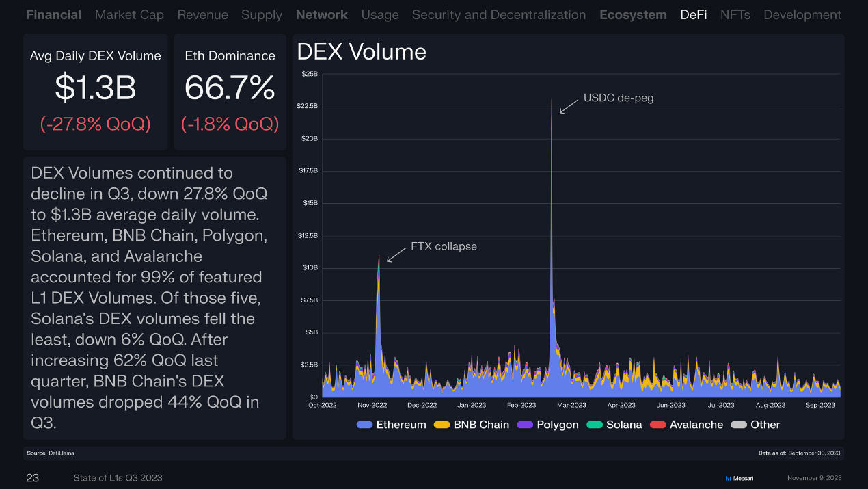The height and width of the screenshot is (489, 868).
Task: Select the DeFi tab
Action: [693, 14]
